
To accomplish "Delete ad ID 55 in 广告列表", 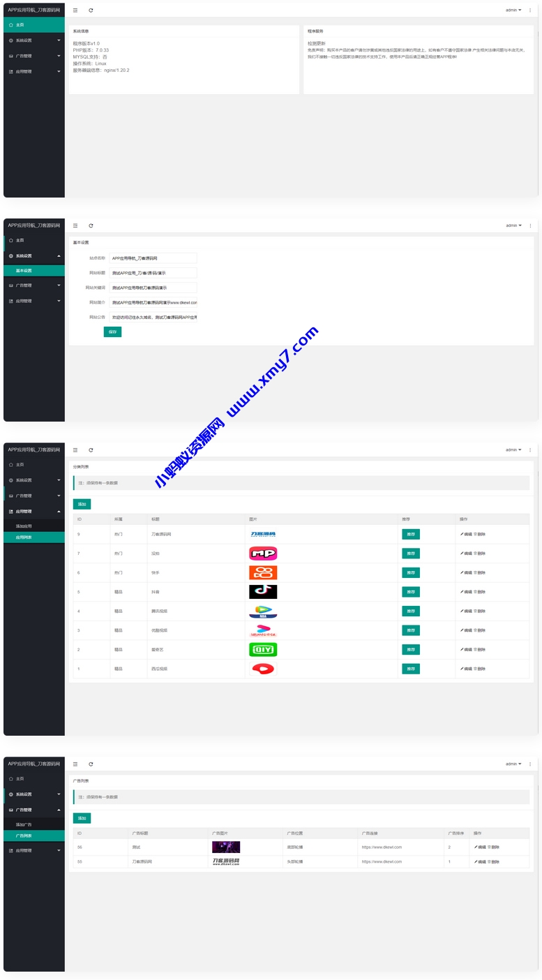I will 494,862.
